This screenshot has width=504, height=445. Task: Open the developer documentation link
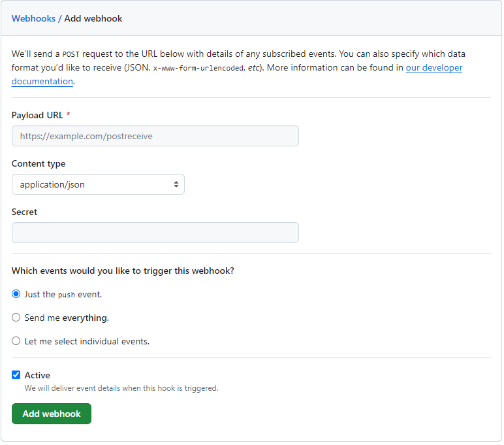(x=434, y=67)
